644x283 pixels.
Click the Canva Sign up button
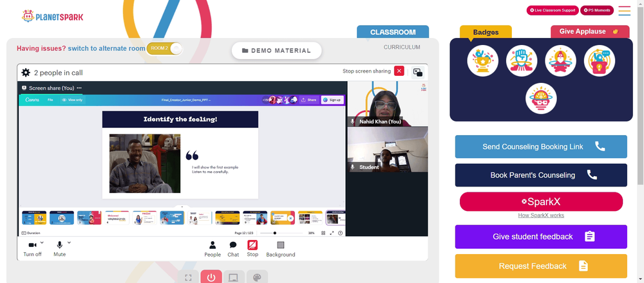click(x=332, y=100)
